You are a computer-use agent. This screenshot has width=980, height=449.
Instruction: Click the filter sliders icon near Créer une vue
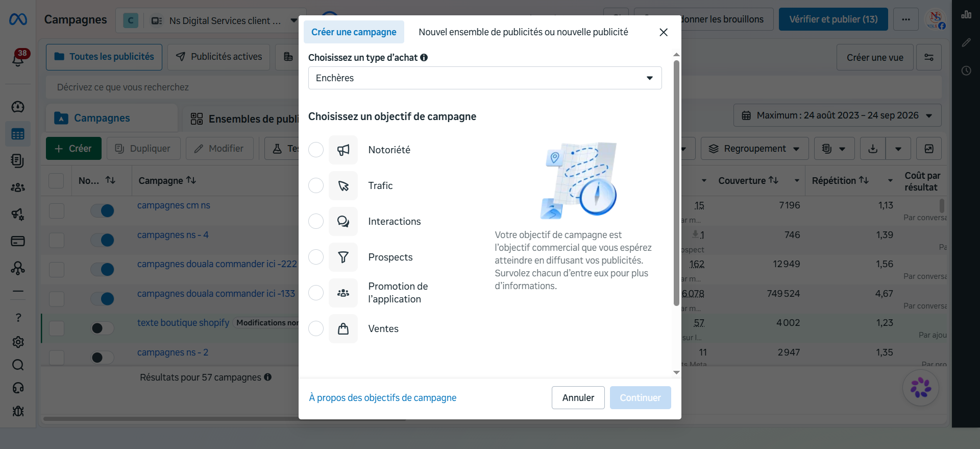point(929,57)
